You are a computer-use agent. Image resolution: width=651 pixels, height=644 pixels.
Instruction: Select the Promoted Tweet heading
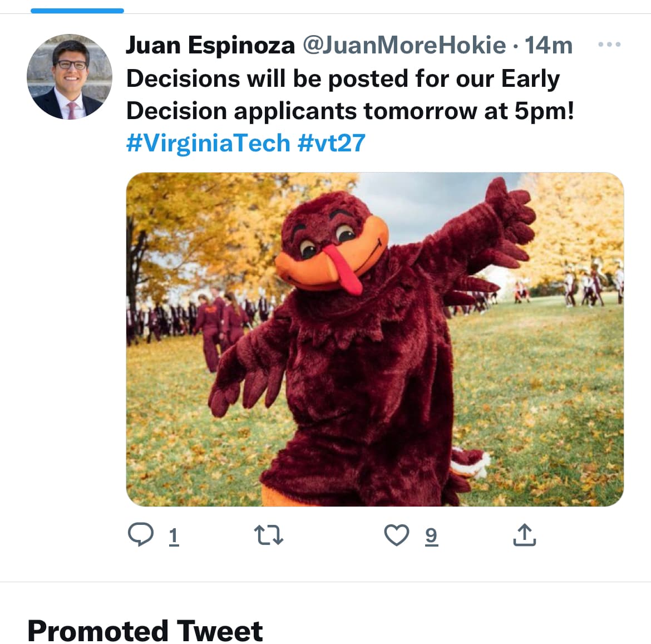click(145, 630)
